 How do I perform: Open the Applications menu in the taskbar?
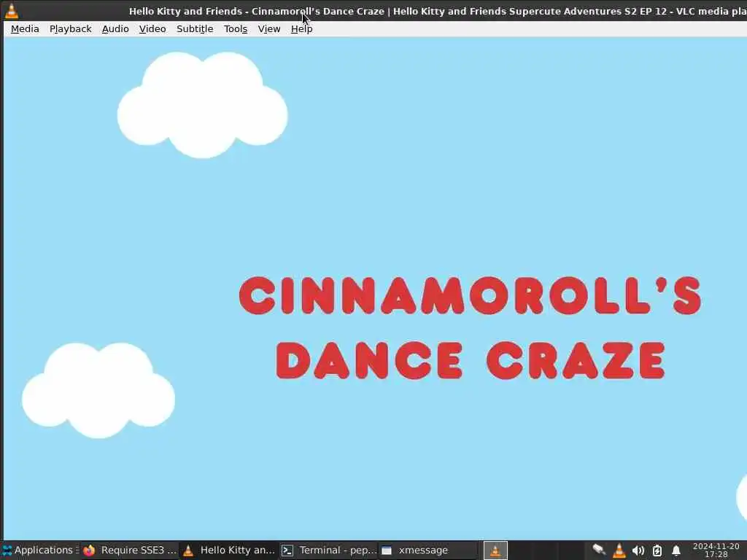(40, 550)
